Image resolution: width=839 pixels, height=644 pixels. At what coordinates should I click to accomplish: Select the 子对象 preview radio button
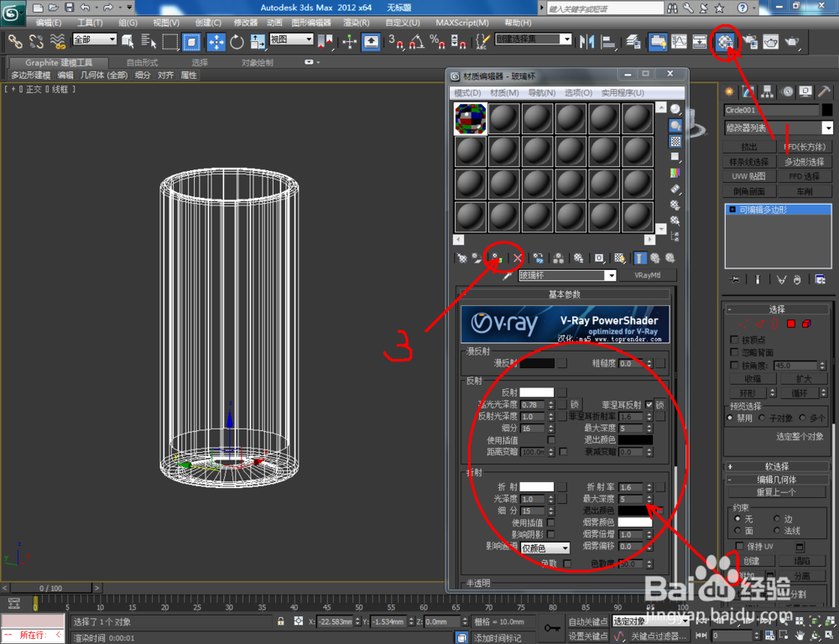(x=762, y=418)
